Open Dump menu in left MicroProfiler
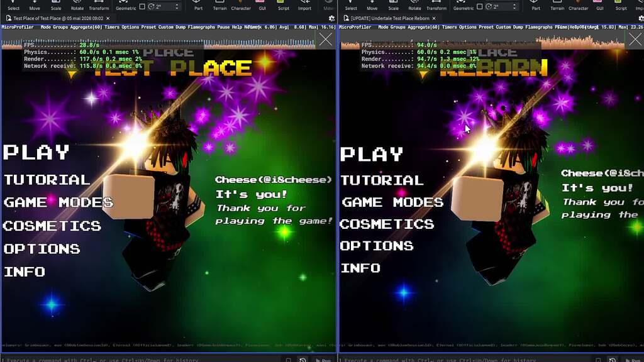The image size is (644, 362). click(180, 27)
